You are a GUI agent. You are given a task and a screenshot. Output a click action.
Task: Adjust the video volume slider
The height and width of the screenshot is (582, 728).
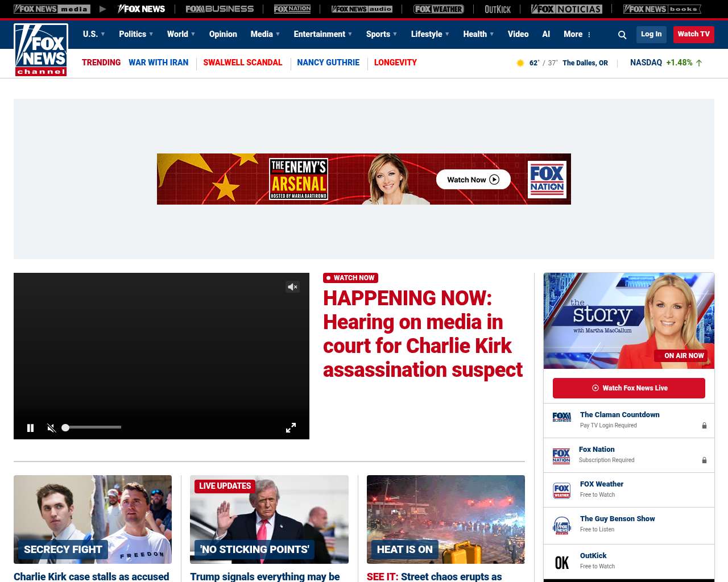tap(92, 427)
